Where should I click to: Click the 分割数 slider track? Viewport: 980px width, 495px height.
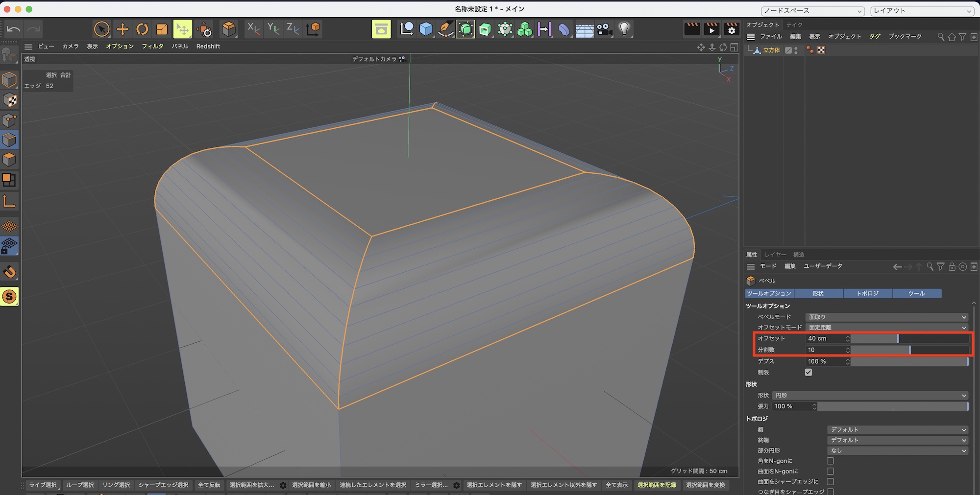(909, 350)
